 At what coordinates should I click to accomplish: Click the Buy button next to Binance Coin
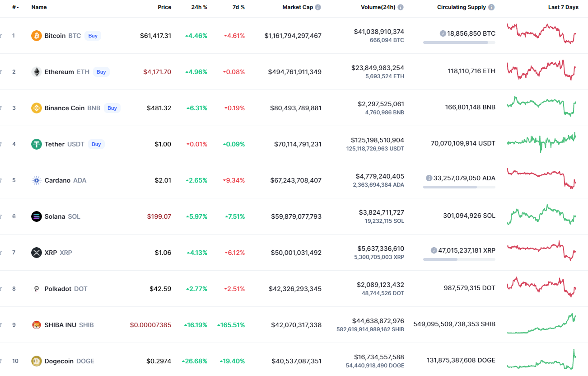tap(112, 108)
